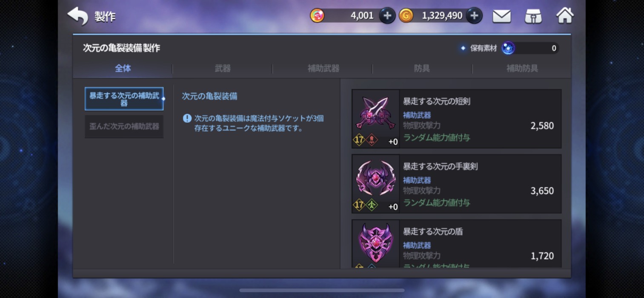Select 暴走する次元の補助武器 category button
The image size is (644, 298).
(124, 99)
